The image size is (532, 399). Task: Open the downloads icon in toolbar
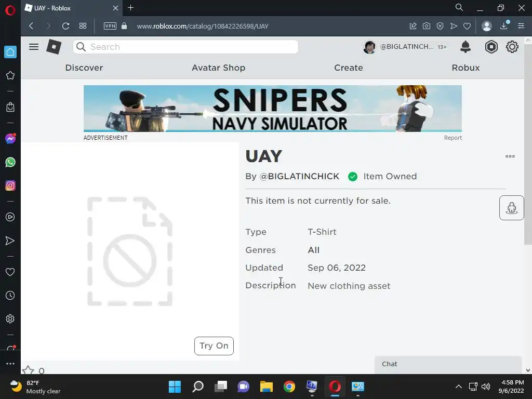coord(504,26)
